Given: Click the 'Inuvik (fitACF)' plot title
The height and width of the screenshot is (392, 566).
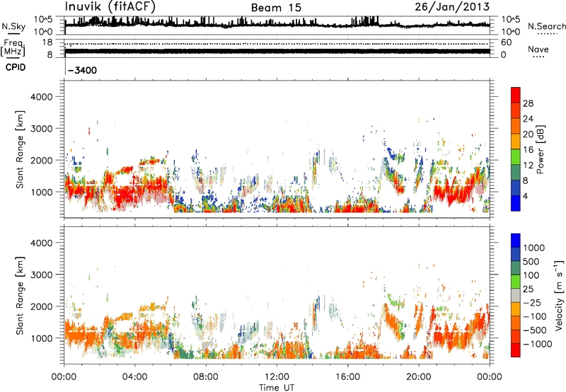Looking at the screenshot, I should coord(110,7).
